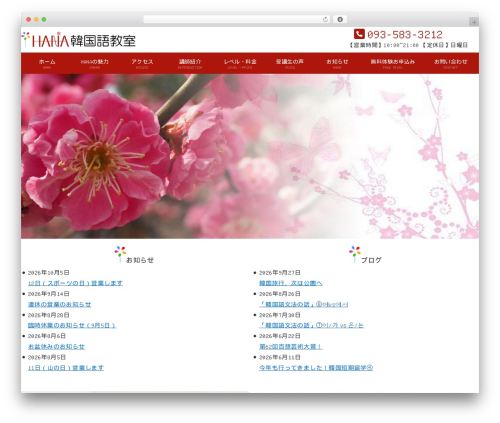Click the pinwheel icon beside お知らせ heading
The image size is (500, 423).
[120, 254]
